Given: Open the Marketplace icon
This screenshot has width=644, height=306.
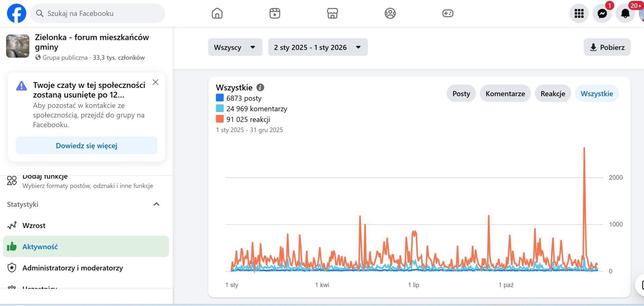Looking at the screenshot, I should coord(332,13).
